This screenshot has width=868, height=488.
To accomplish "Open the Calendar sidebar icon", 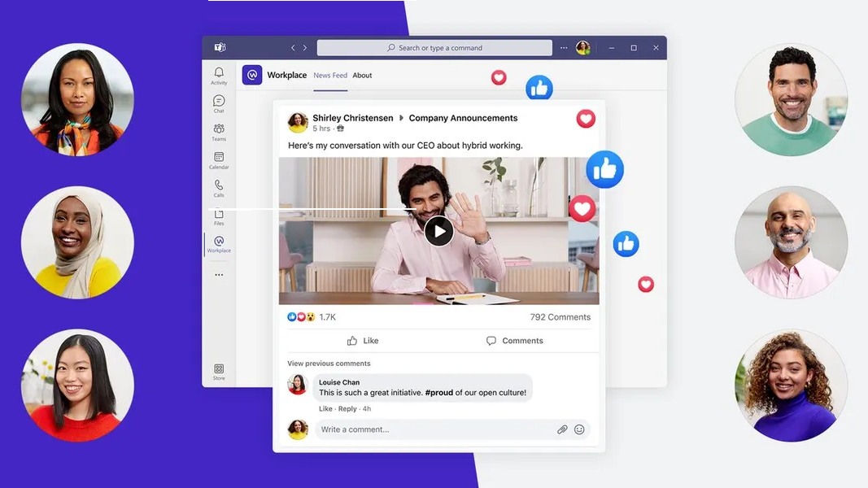I will (219, 159).
